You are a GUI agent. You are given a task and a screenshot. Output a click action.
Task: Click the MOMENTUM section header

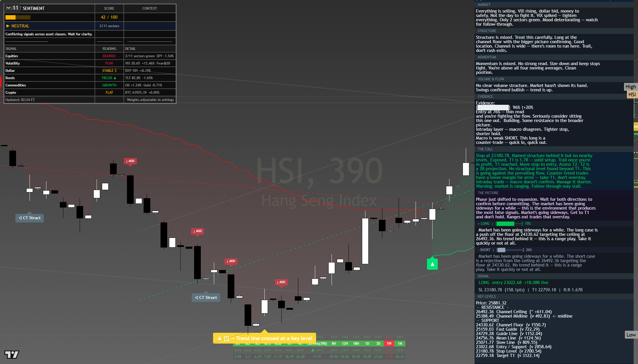(x=554, y=57)
